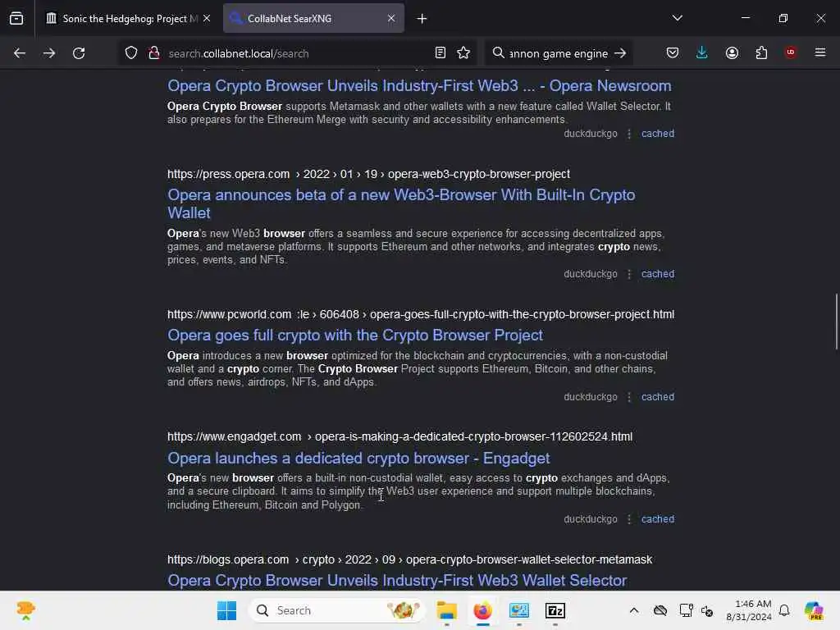
Task: Open the Windows Start menu
Action: coord(226,610)
